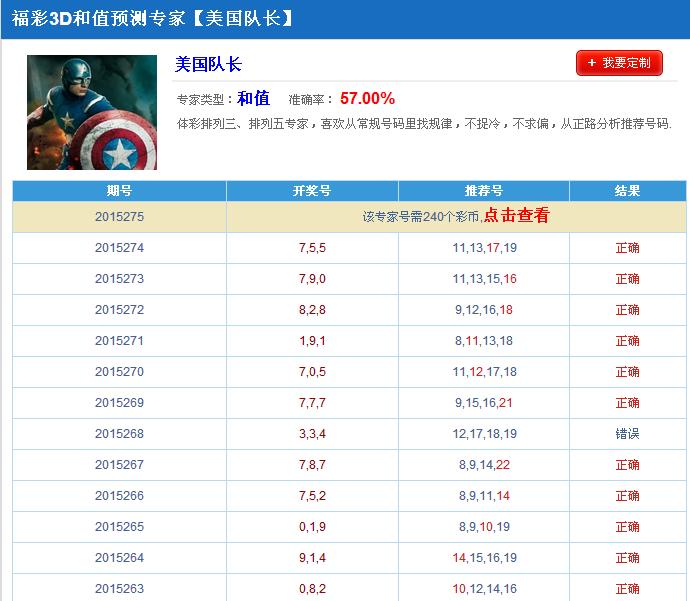The height and width of the screenshot is (601, 690).
Task: Click the red 我要定制 button
Action: click(x=619, y=63)
